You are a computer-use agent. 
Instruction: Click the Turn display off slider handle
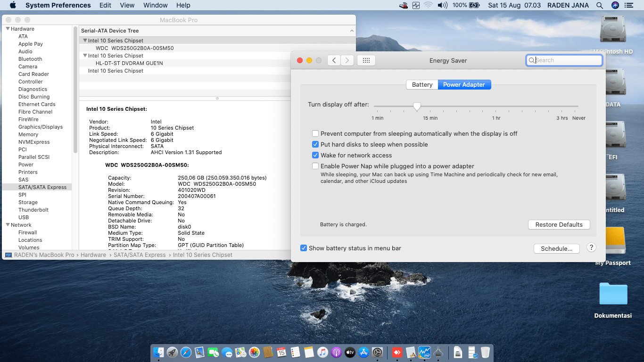[417, 107]
